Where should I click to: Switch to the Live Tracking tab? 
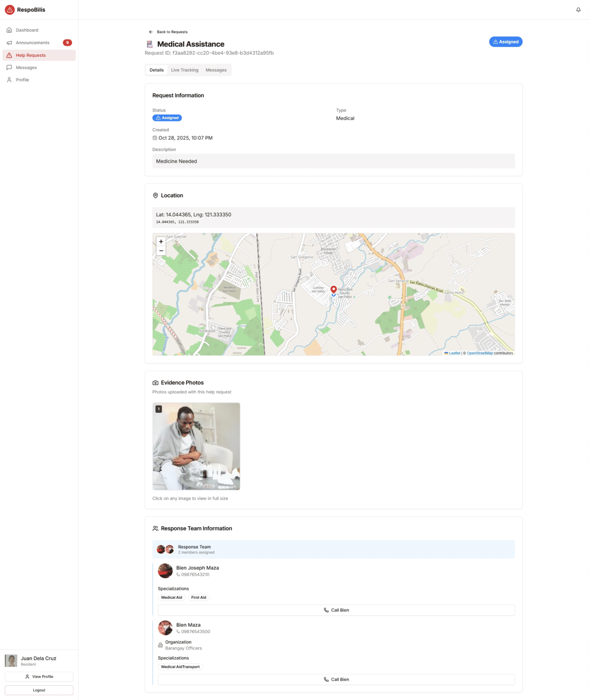(x=184, y=70)
